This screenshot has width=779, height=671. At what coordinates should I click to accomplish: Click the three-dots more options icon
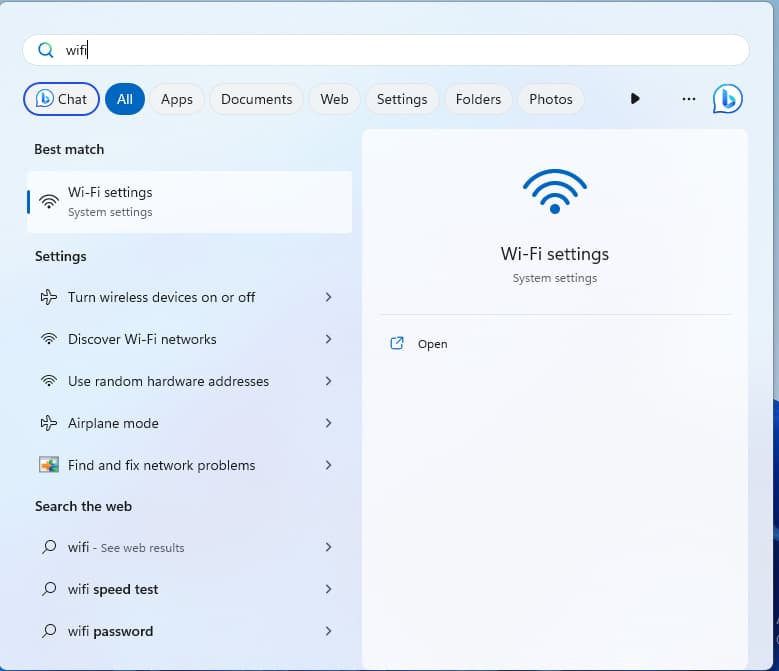tap(689, 99)
